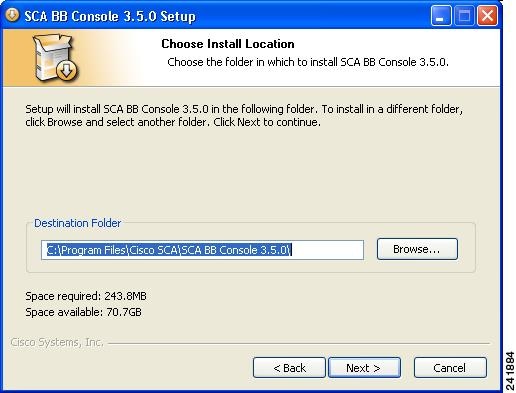Click the 'Space available: 70.7GB' text

(83, 312)
